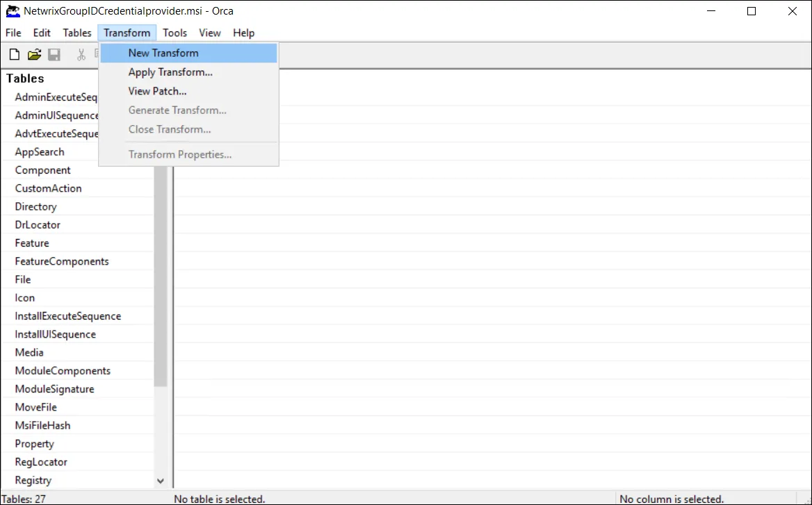Maximize the Orca window
Screen dimensions: 812x505
[752, 11]
